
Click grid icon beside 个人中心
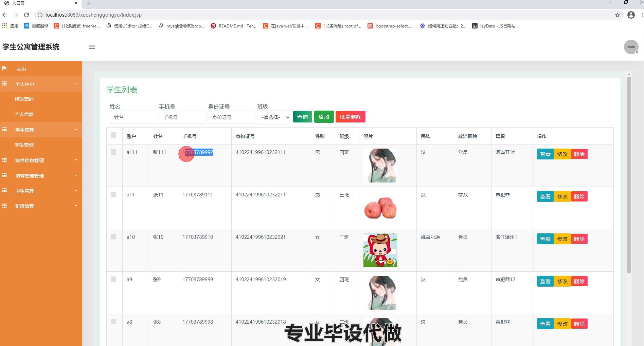4,84
